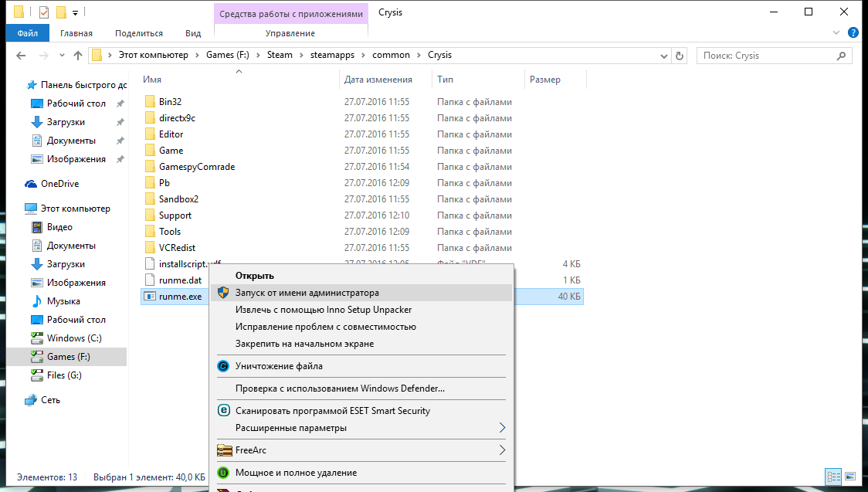Select the Game folder icon
The height and width of the screenshot is (492, 868).
click(x=150, y=151)
